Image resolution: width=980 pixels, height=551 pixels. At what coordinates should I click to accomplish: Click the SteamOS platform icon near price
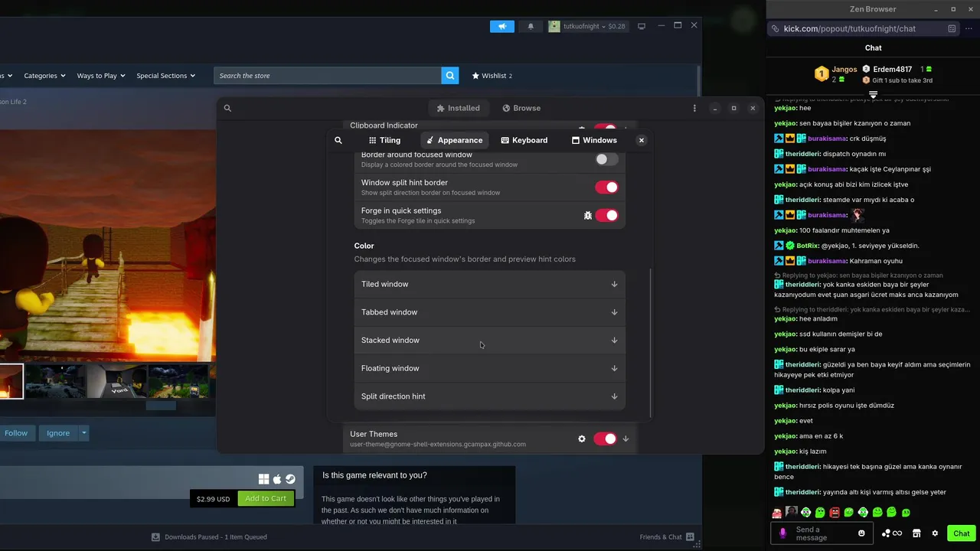tap(290, 479)
